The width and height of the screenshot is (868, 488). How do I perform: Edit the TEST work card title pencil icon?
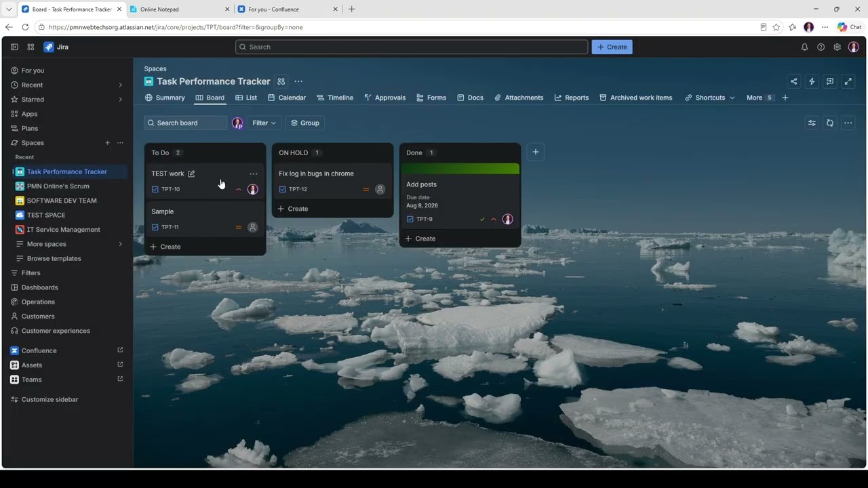coord(191,174)
